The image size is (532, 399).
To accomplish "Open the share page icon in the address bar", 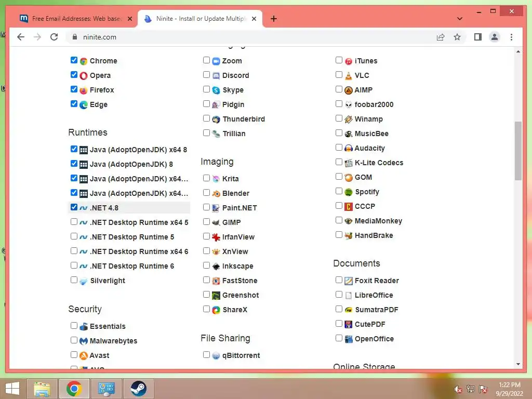I will tap(441, 37).
